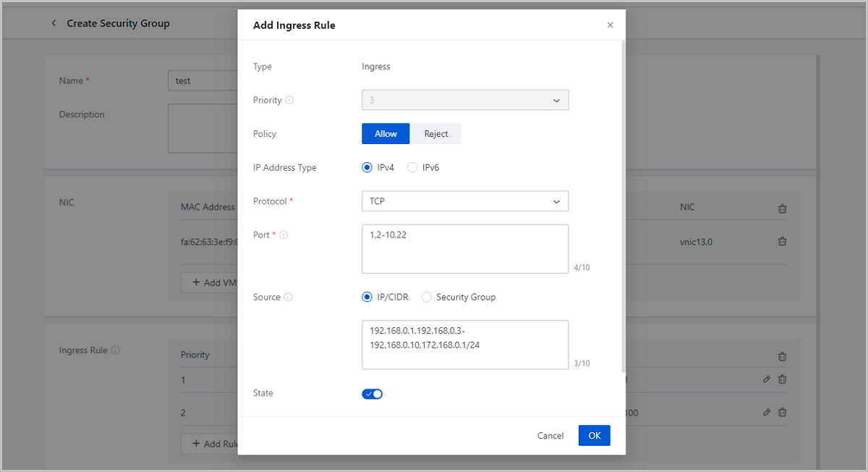The width and height of the screenshot is (868, 472).
Task: Edit ingress rule with priority 1
Action: pyautogui.click(x=767, y=379)
